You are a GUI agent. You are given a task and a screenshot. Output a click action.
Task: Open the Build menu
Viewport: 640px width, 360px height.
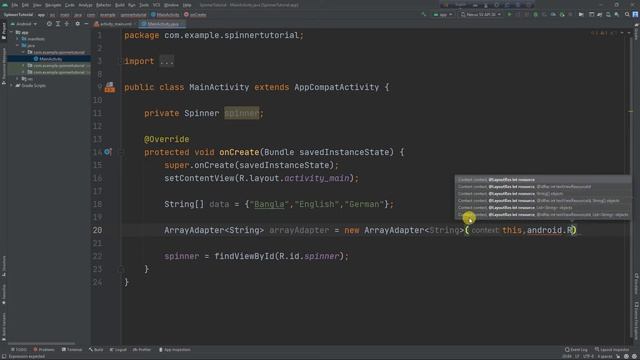tap(120, 5)
